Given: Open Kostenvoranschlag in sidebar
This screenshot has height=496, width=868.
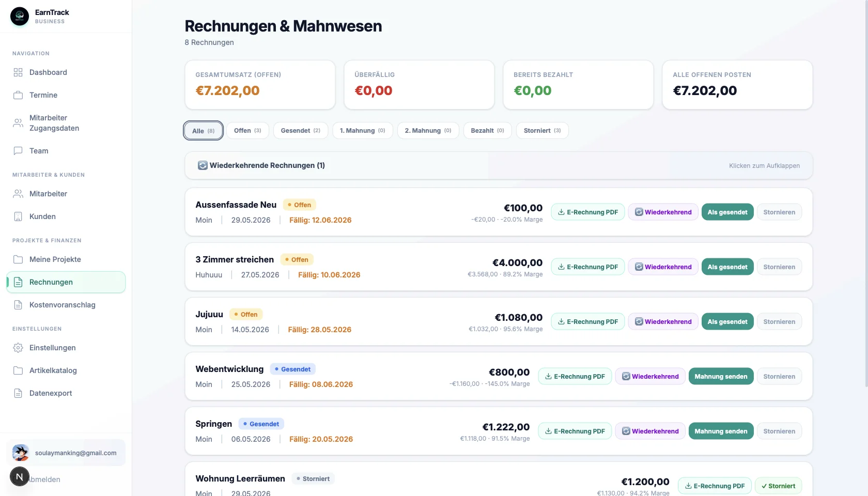Looking at the screenshot, I should click(66, 305).
